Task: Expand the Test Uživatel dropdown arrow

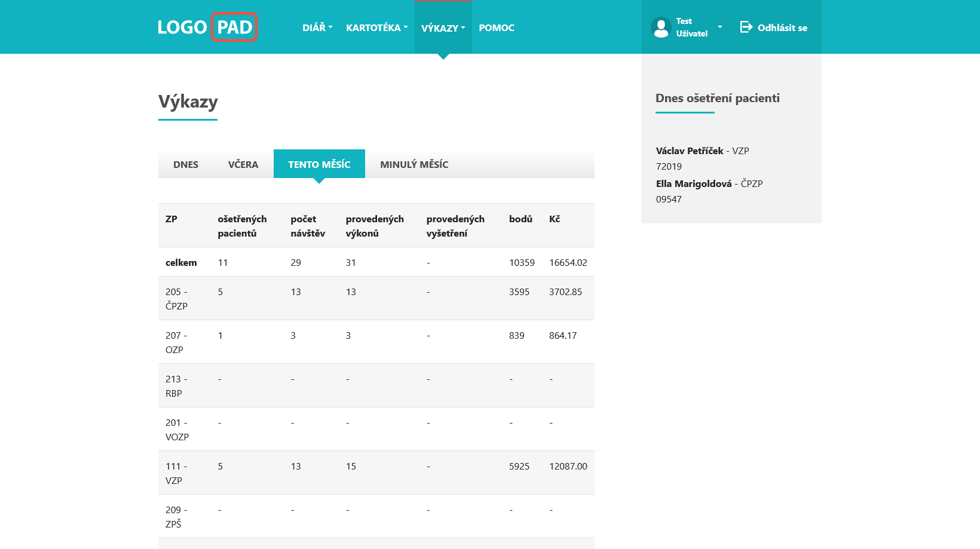Action: [720, 27]
